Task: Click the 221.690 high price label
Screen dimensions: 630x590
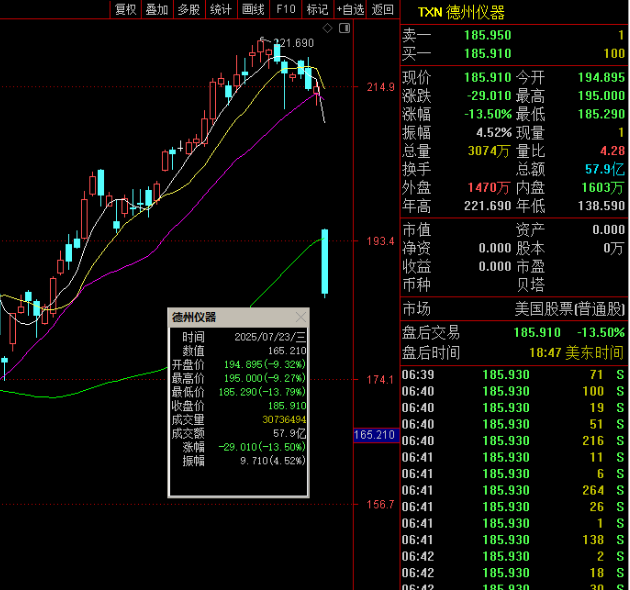Action: (294, 43)
